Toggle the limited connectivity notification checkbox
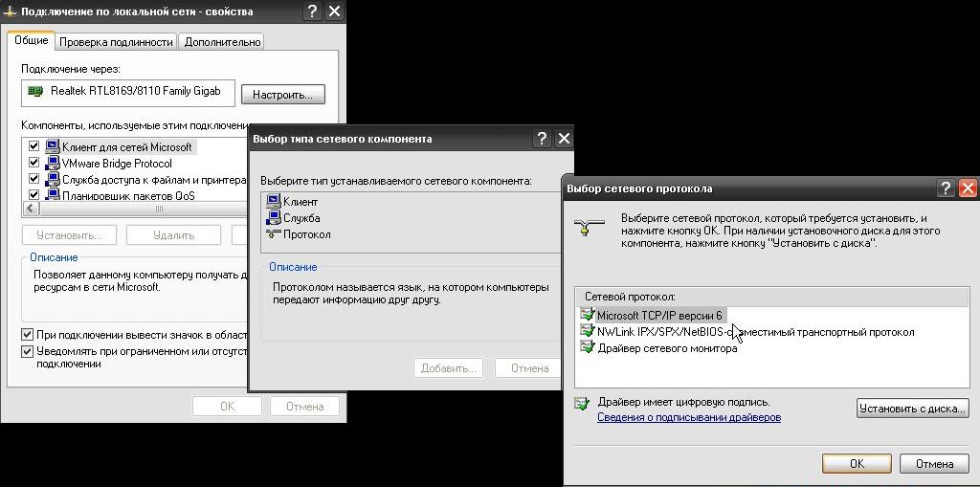 (27, 351)
